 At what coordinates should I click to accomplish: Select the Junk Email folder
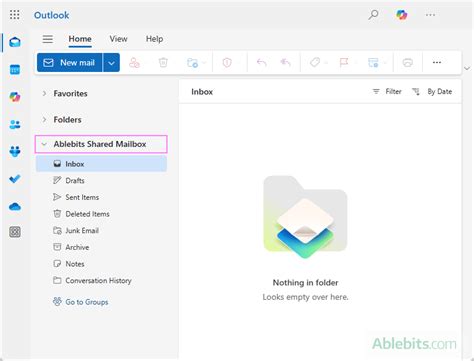(x=101, y=231)
